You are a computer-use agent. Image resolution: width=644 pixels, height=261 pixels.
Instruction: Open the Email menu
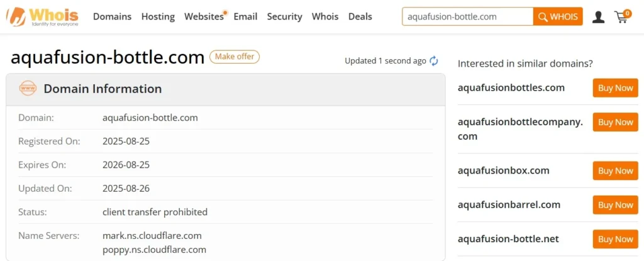[x=246, y=16]
